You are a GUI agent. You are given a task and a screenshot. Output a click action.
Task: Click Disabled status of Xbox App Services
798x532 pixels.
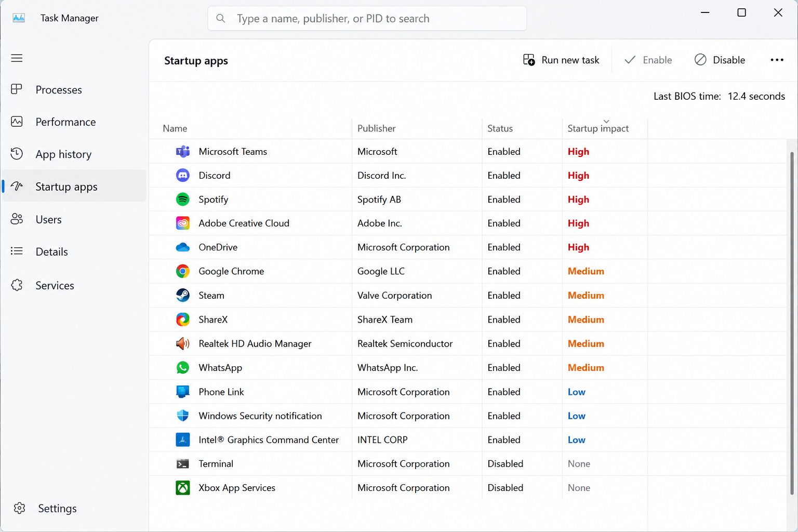coord(505,488)
